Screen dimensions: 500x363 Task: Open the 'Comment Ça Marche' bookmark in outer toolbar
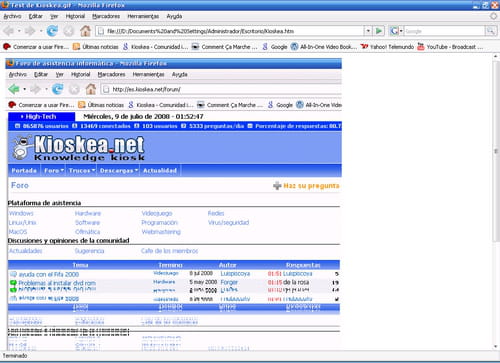click(225, 47)
